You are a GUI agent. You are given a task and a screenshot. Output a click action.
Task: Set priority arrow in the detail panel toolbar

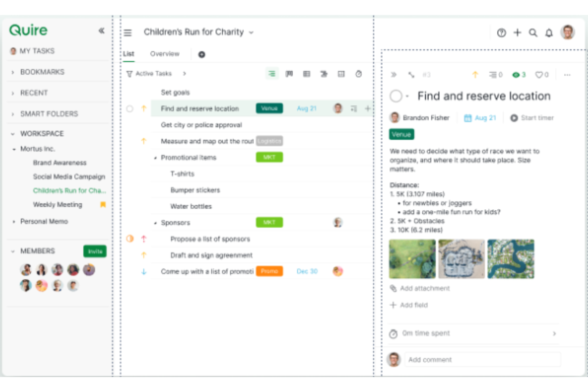(x=475, y=75)
